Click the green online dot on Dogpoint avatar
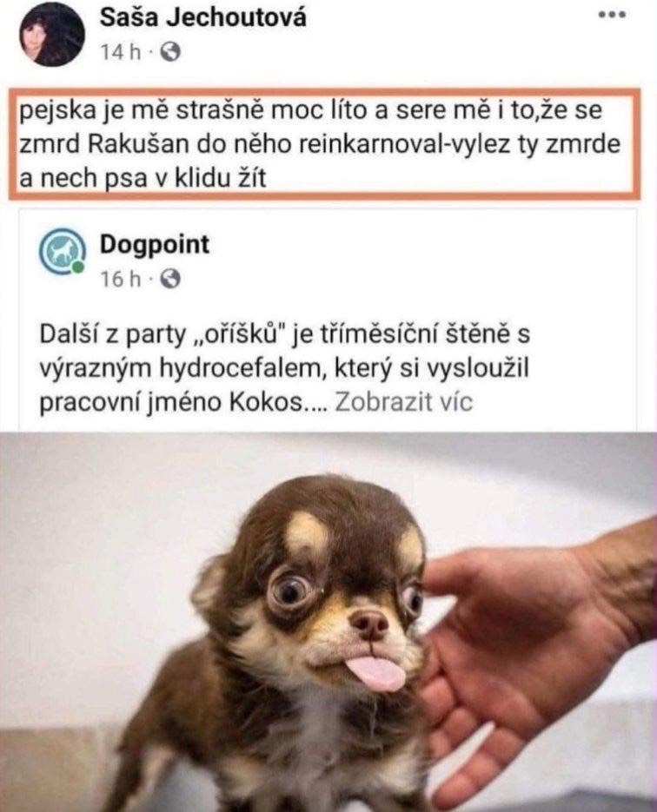The width and height of the screenshot is (657, 812). coord(77,267)
